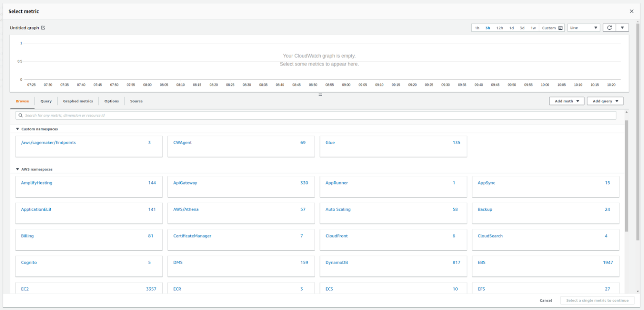The height and width of the screenshot is (310, 644).
Task: Collapse the Custom namespaces section
Action: (x=17, y=129)
